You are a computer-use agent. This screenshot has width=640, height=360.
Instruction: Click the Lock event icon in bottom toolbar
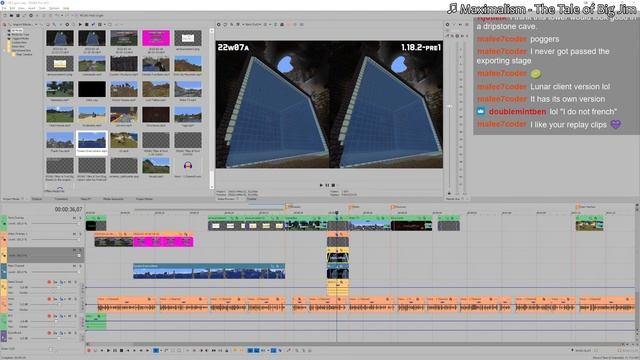pyautogui.click(x=227, y=350)
